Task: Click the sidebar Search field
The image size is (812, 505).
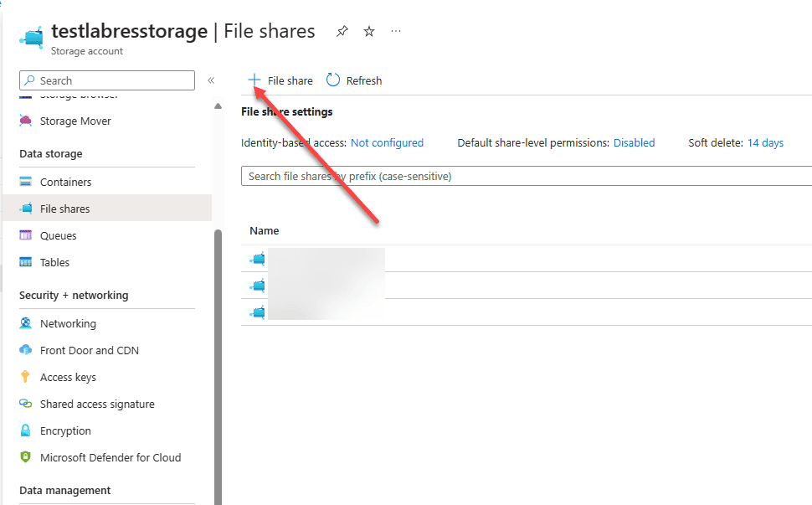Action: (x=107, y=80)
